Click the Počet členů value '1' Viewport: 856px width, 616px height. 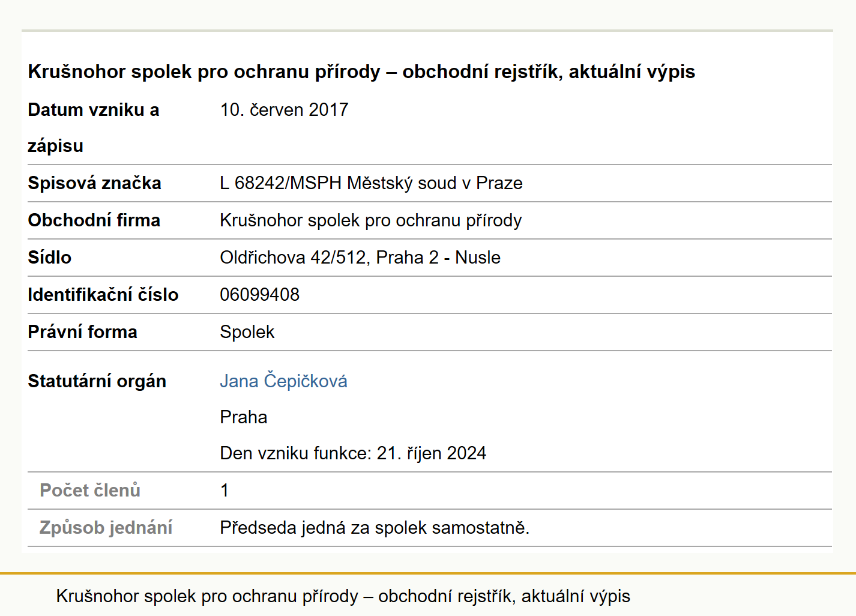[225, 491]
